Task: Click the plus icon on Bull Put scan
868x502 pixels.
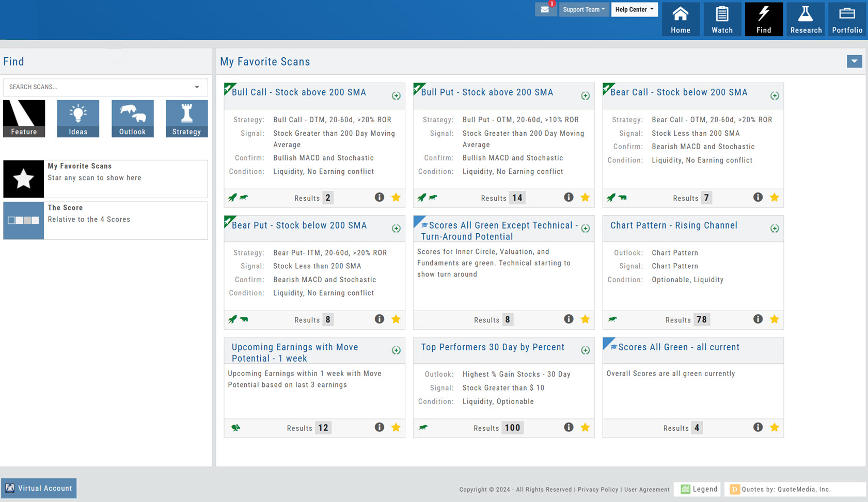Action: click(x=585, y=95)
